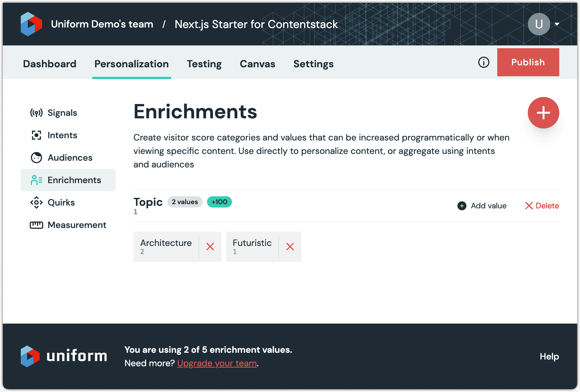Select Quirks in the sidebar
Viewport: 580px width, 392px height.
pos(61,202)
